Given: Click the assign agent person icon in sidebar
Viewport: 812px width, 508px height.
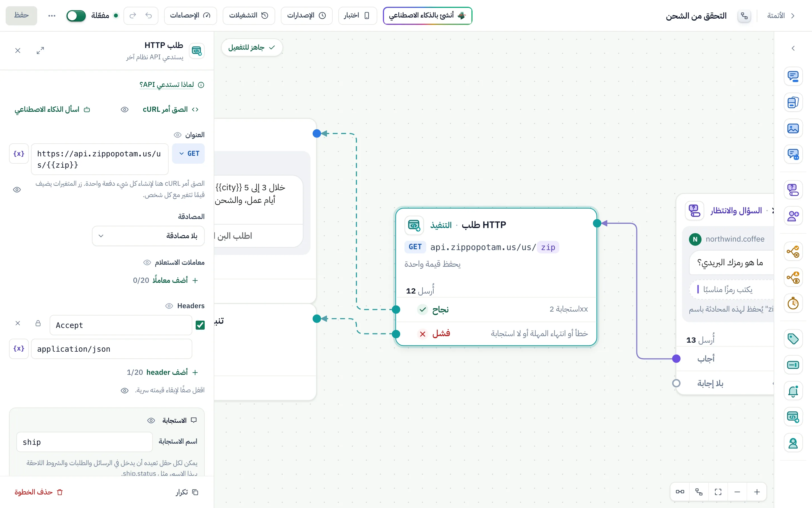Looking at the screenshot, I should [x=793, y=443].
